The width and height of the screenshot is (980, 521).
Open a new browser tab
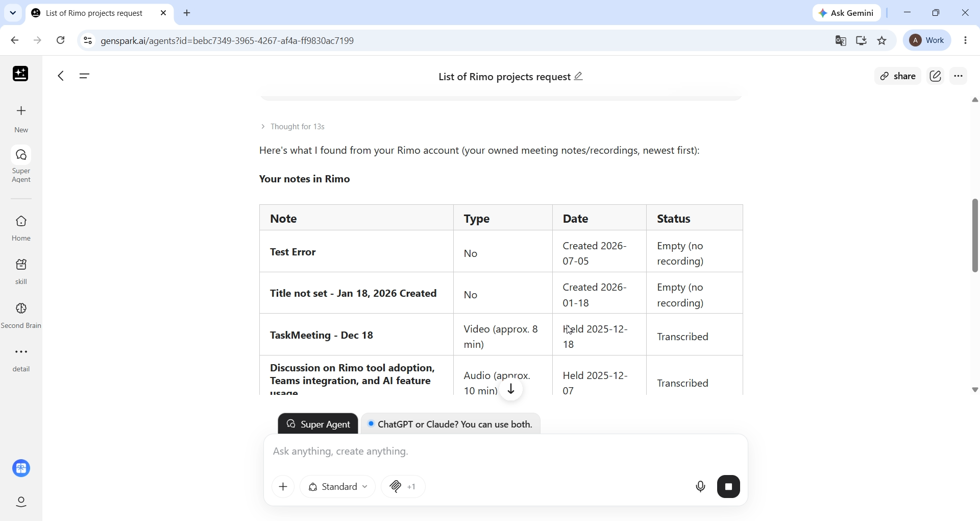[x=187, y=13]
